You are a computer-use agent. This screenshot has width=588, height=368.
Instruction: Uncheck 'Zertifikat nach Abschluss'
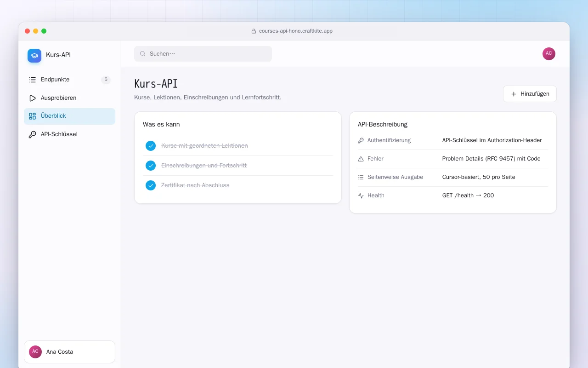point(151,185)
